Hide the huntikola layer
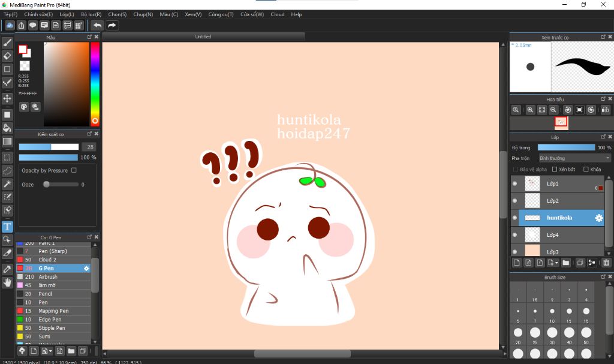614x364 pixels. [515, 218]
